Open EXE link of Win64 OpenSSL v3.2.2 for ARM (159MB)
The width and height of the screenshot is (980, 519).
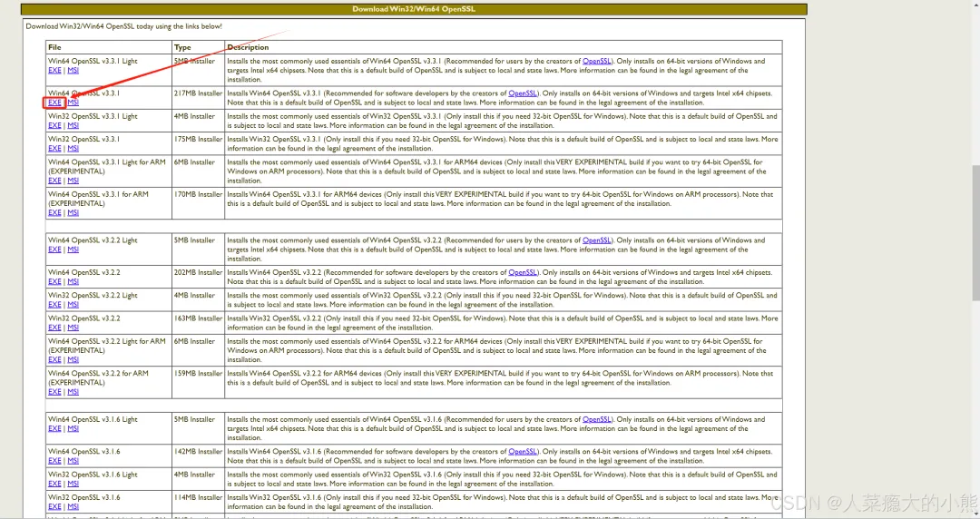point(54,392)
